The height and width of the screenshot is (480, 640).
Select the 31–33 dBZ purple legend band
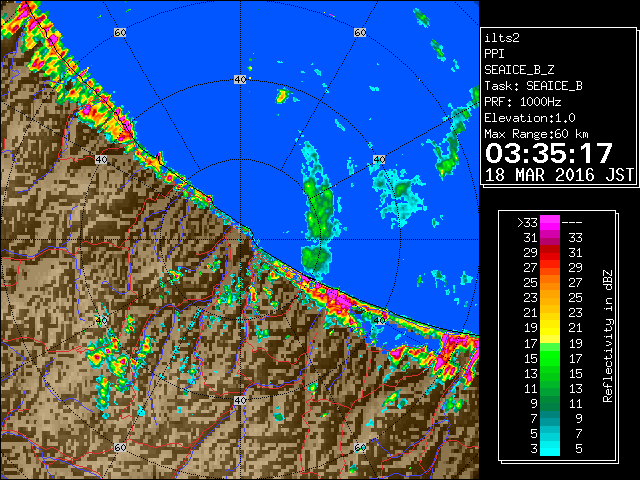click(549, 238)
